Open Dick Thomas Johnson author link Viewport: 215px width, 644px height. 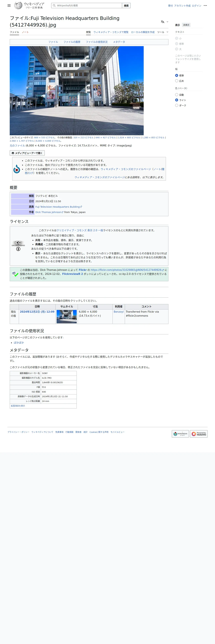pyautogui.click(x=49, y=212)
